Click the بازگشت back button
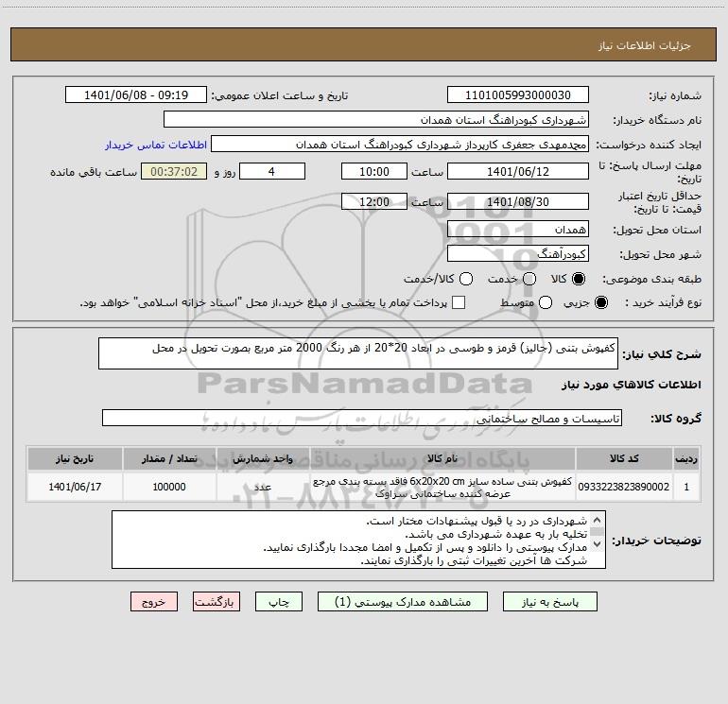728x704 pixels. (x=217, y=602)
